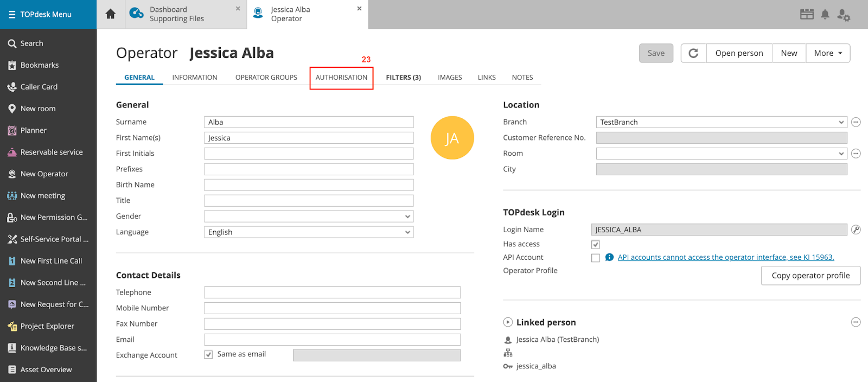Click into the Telephone input field
This screenshot has width=868, height=382.
pyautogui.click(x=332, y=292)
